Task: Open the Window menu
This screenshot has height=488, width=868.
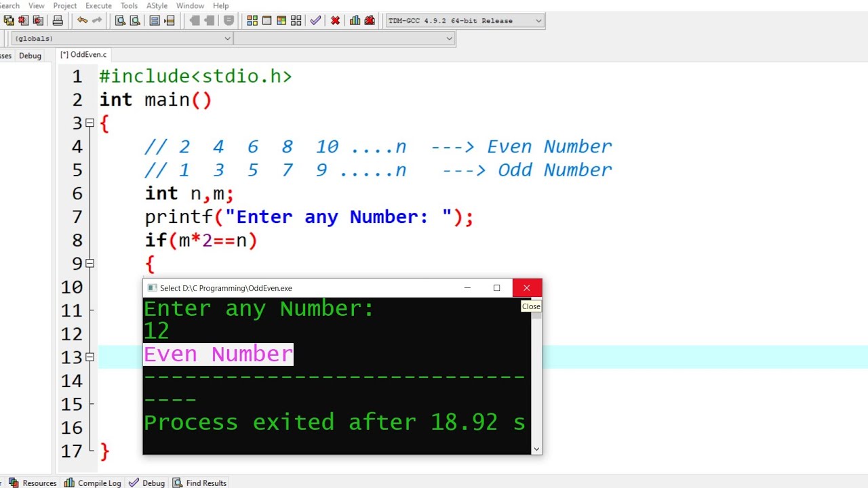Action: pyautogui.click(x=190, y=5)
